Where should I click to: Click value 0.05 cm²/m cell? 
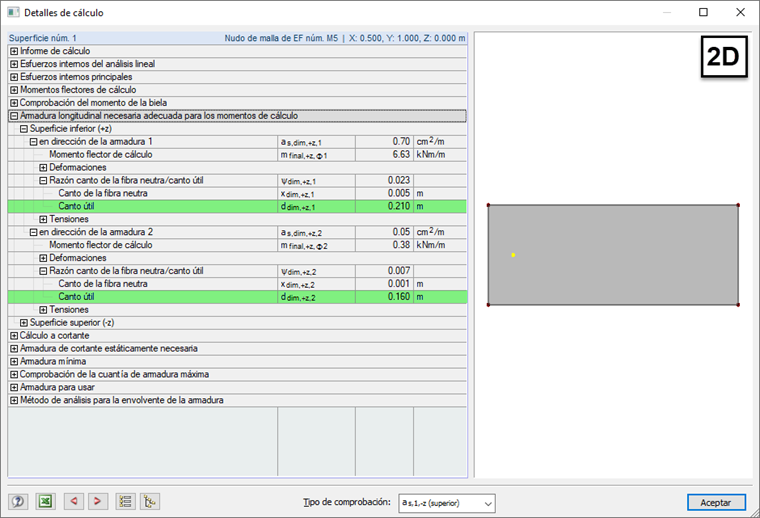pos(384,232)
